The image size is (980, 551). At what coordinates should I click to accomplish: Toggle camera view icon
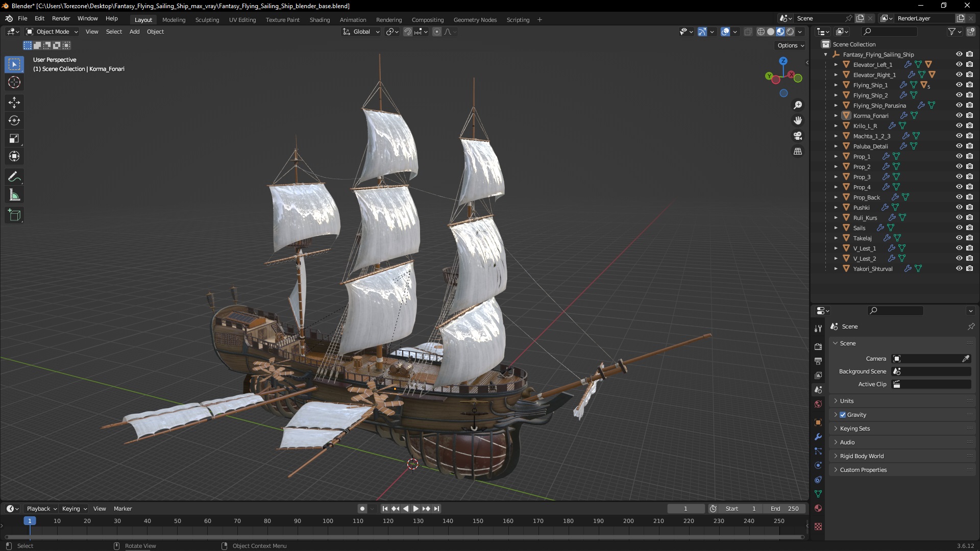pos(797,136)
